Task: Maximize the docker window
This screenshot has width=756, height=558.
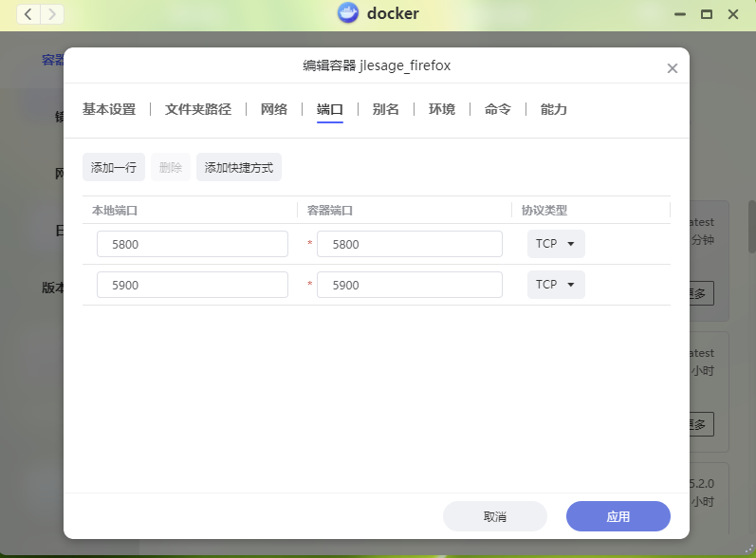Action: pyautogui.click(x=706, y=14)
